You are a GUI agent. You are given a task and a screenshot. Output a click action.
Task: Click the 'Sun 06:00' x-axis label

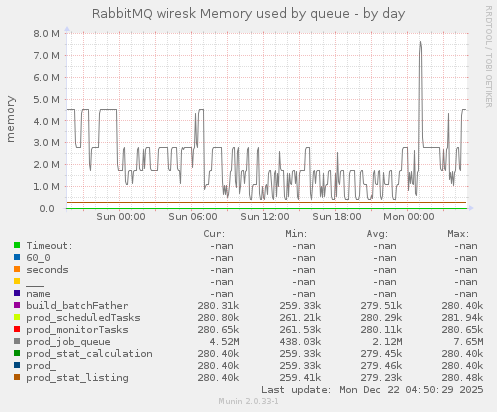(193, 217)
